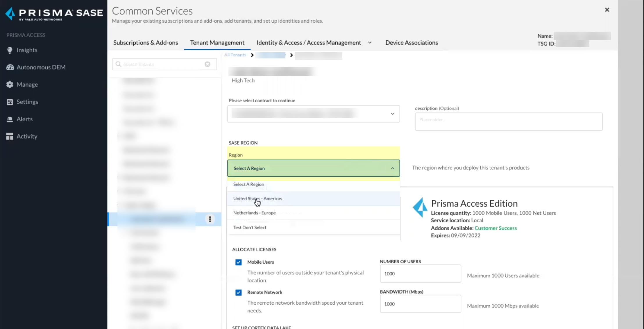Uncheck the Mobile Users checkbox
644x329 pixels.
pyautogui.click(x=238, y=262)
